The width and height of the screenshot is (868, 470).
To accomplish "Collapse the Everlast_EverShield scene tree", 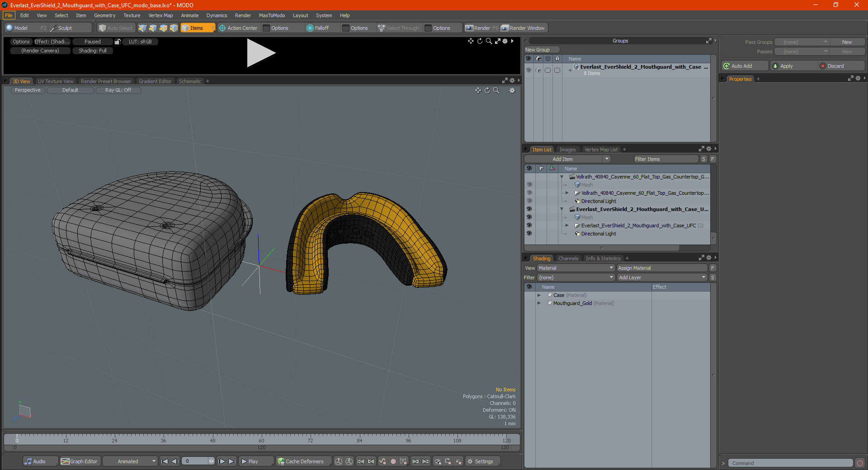I will click(562, 209).
